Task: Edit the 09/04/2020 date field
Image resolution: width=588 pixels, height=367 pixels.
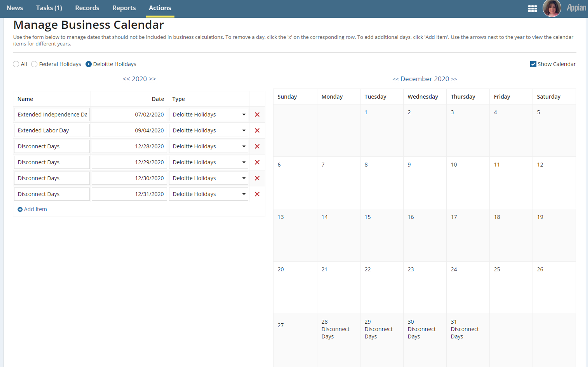Action: [129, 130]
